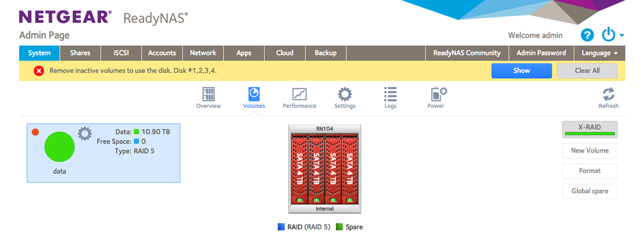
Task: Select the first red SATA 4 TB disk
Action: (x=299, y=169)
